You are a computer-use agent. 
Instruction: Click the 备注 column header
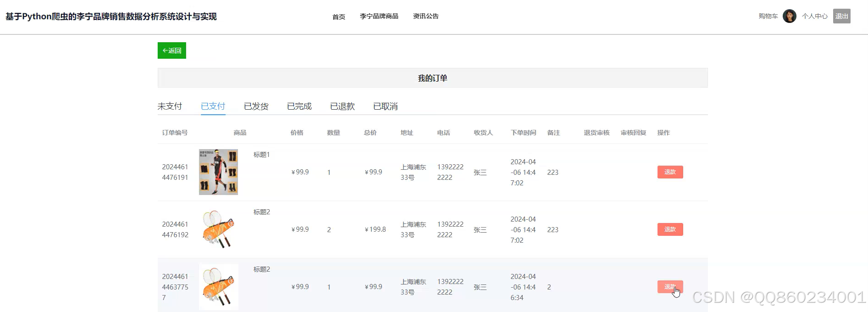coord(554,133)
